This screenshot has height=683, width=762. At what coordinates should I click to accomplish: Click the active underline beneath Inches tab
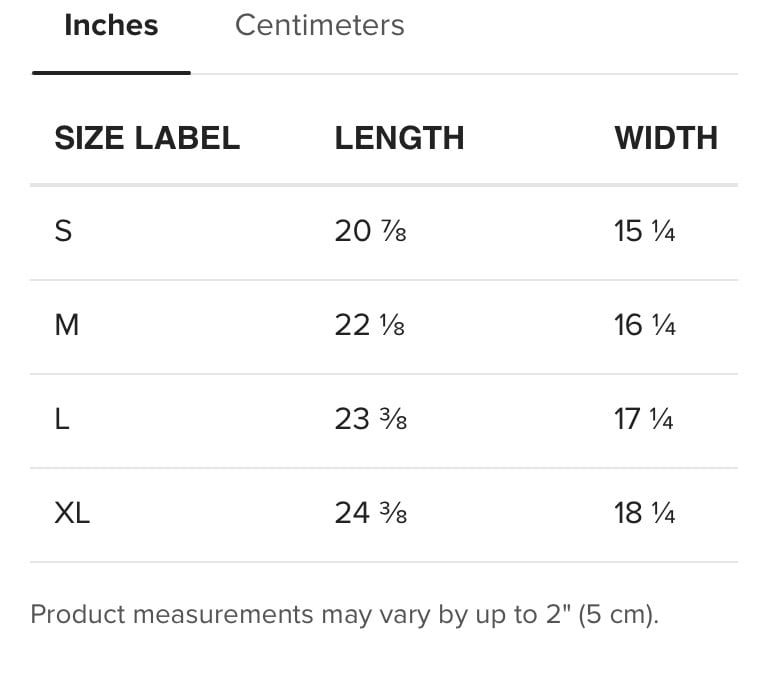click(x=111, y=72)
